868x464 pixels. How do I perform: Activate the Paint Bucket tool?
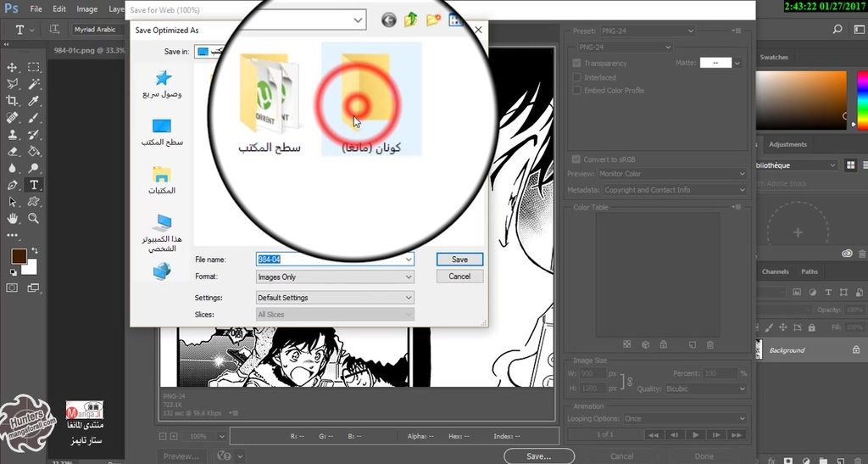pos(34,151)
